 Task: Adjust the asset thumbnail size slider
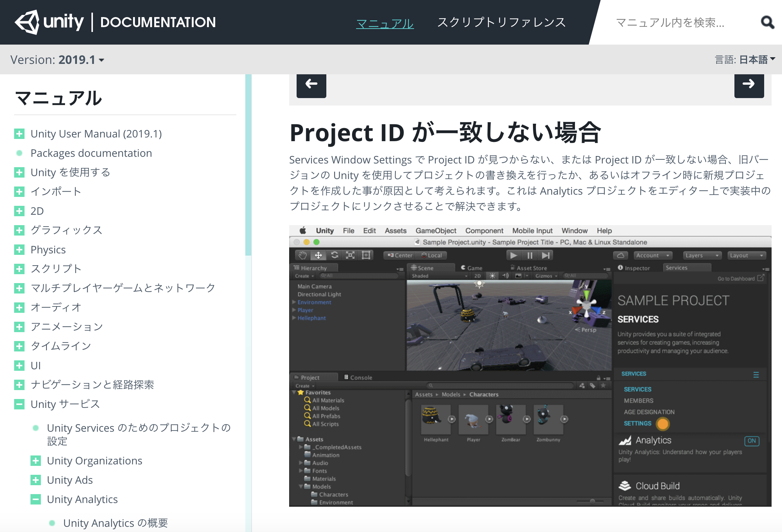click(592, 501)
